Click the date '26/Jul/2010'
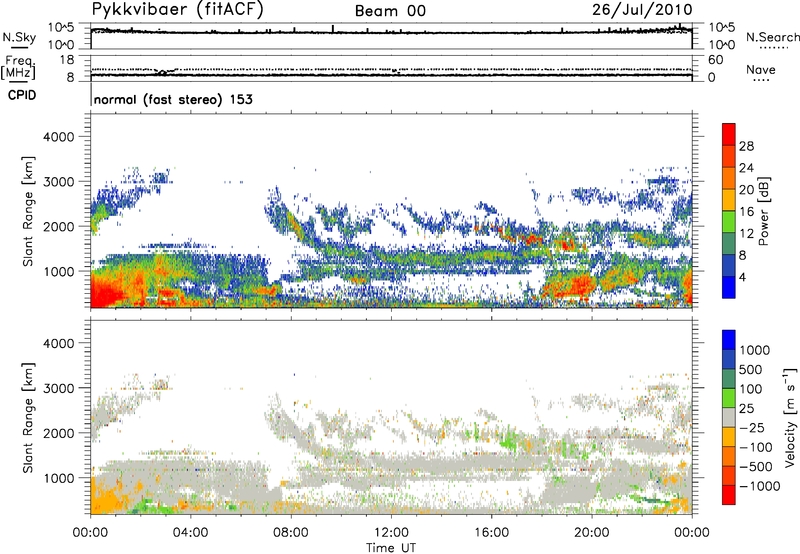 [x=642, y=10]
